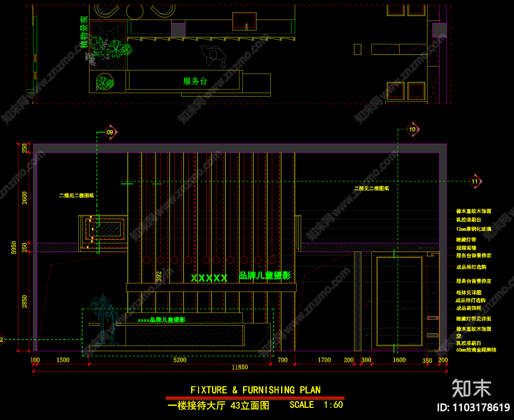This screenshot has width=514, height=420.
Task: Click section marker number 10
Action: [x=412, y=129]
